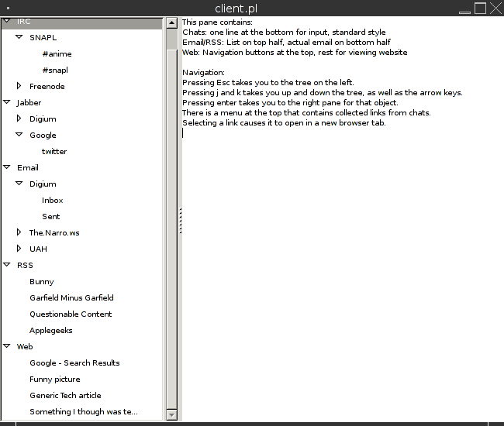Collapse the Email tree node

point(7,167)
